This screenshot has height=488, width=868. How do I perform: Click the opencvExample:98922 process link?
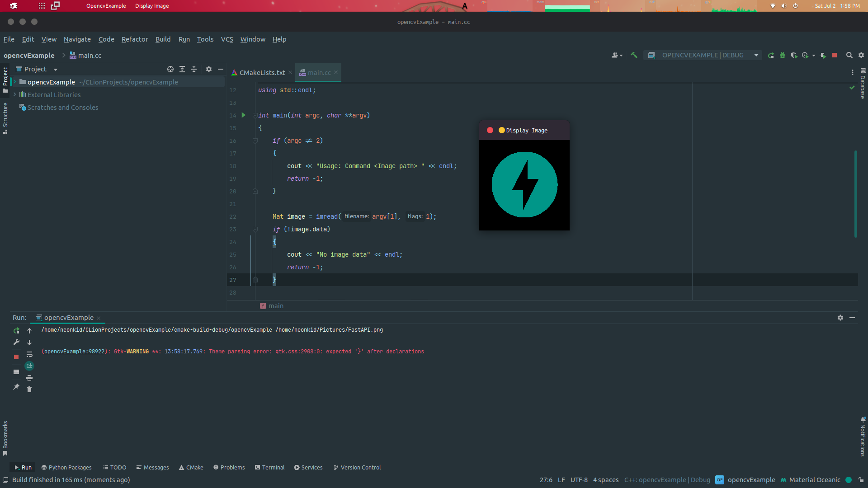[74, 352]
